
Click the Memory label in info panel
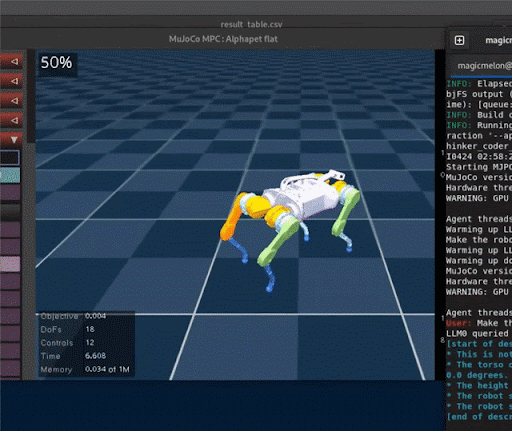coord(56,369)
